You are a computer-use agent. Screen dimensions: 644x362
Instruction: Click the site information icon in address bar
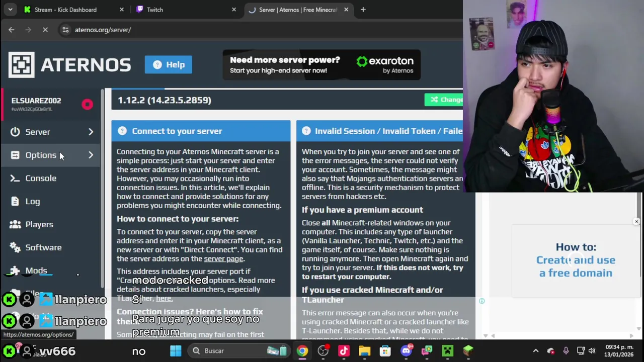(65, 30)
